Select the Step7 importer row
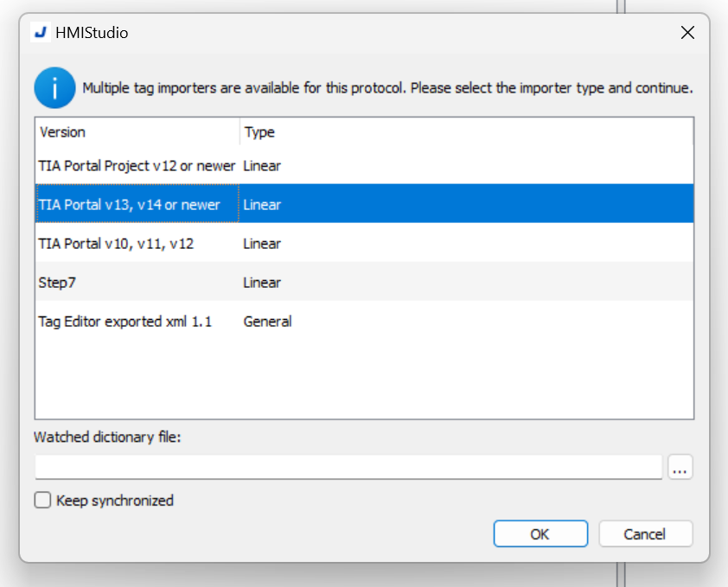 tap(365, 282)
